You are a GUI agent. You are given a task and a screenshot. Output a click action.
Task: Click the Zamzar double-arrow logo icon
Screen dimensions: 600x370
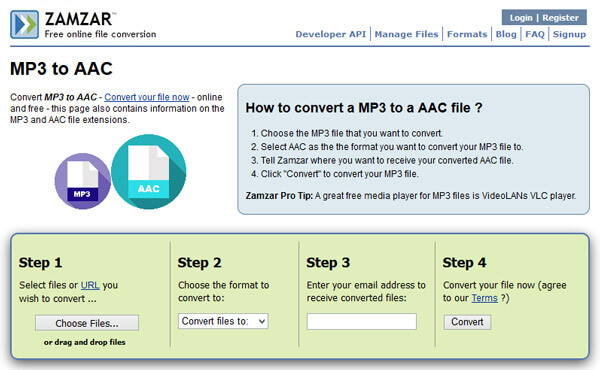tap(24, 24)
